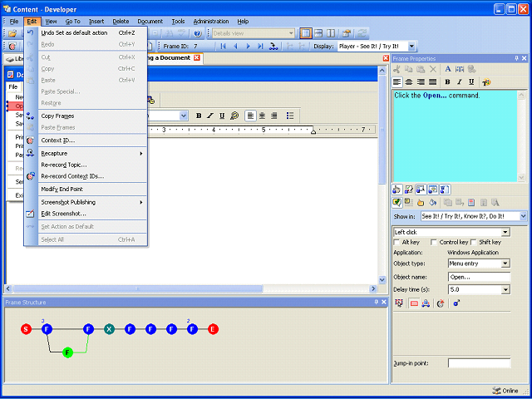Click the green F frame node

click(x=68, y=352)
